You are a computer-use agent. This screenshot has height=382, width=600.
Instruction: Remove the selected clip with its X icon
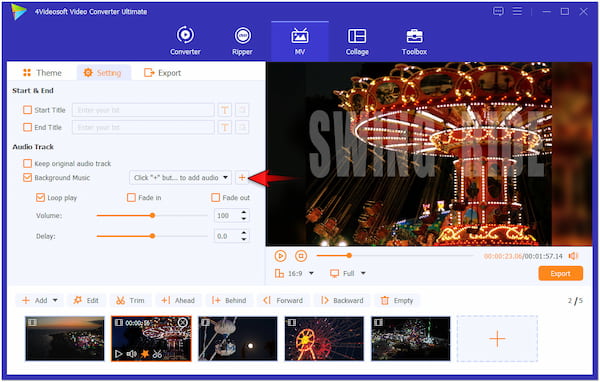[x=183, y=322]
